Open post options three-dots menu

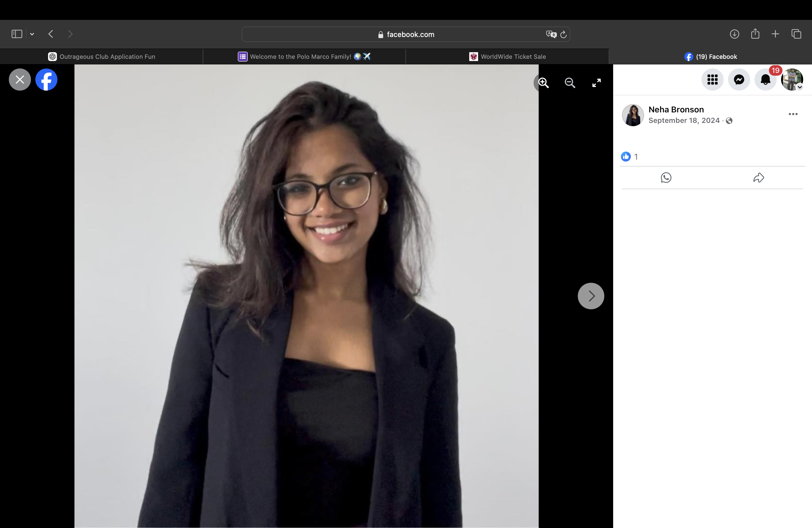793,114
